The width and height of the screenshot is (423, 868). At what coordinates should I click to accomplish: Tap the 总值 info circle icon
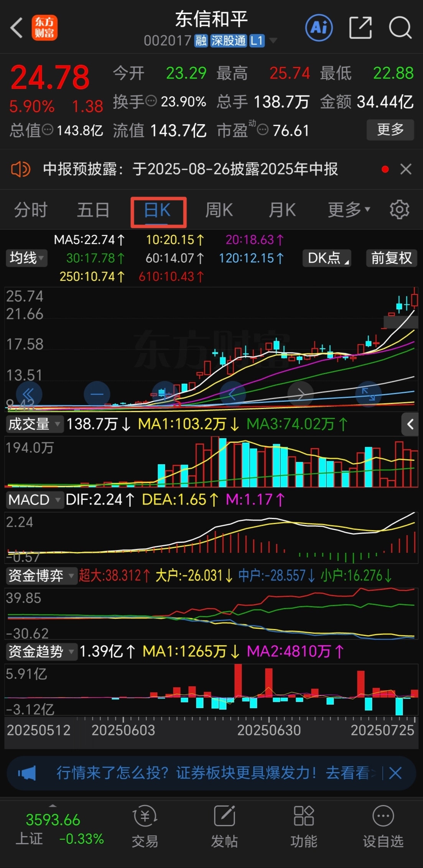[x=48, y=130]
